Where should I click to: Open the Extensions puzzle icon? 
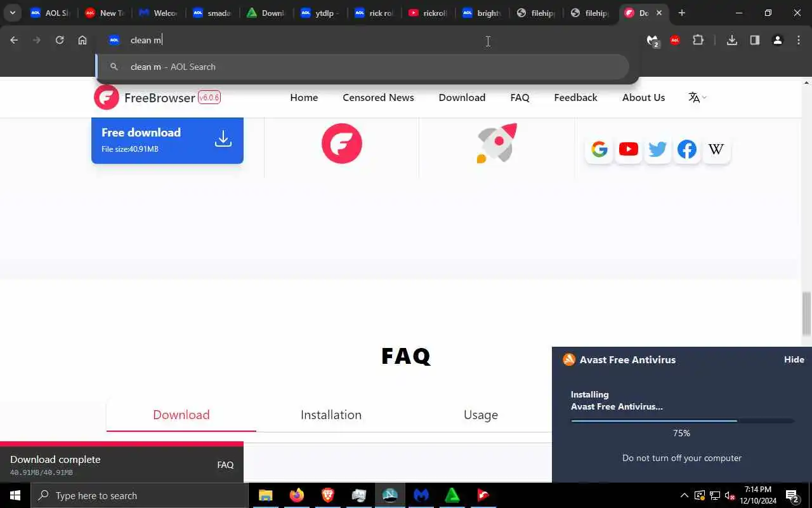point(698,40)
